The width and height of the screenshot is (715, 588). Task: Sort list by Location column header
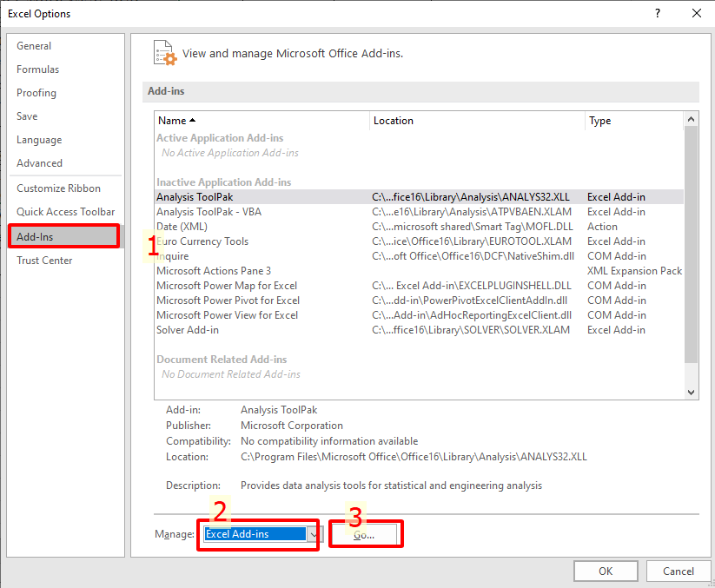pos(477,121)
